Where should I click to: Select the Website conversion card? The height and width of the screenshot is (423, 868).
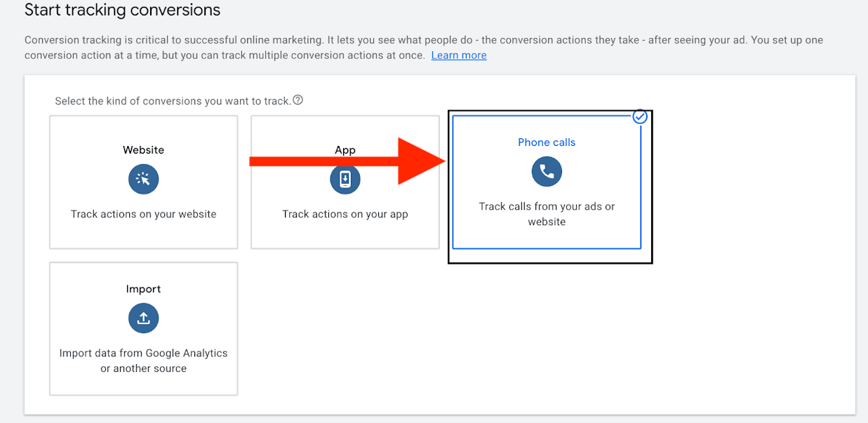click(143, 182)
